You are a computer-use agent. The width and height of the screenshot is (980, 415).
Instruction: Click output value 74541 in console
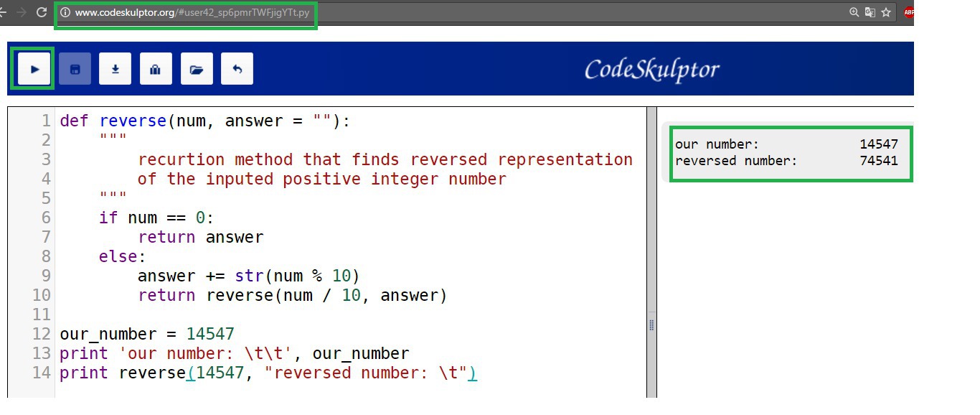pyautogui.click(x=879, y=161)
